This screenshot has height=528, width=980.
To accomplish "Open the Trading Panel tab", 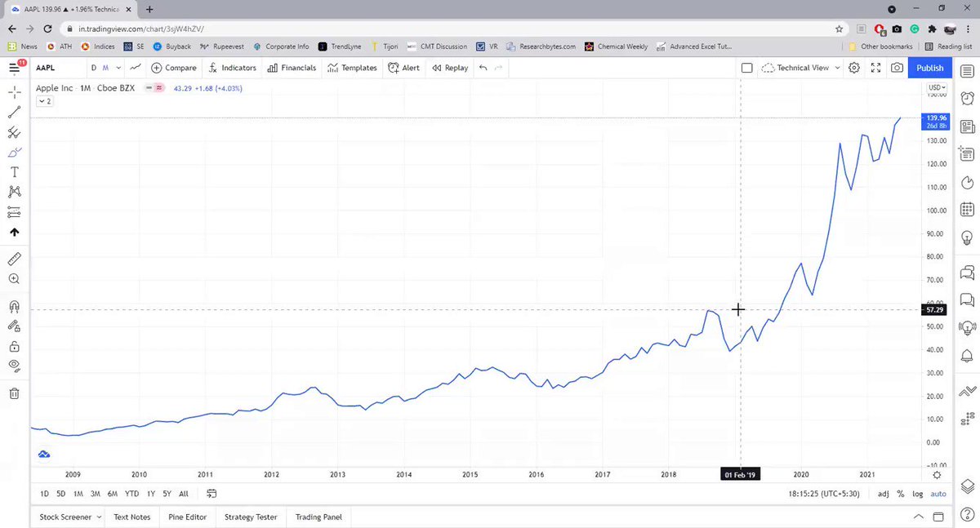I will coord(318,517).
